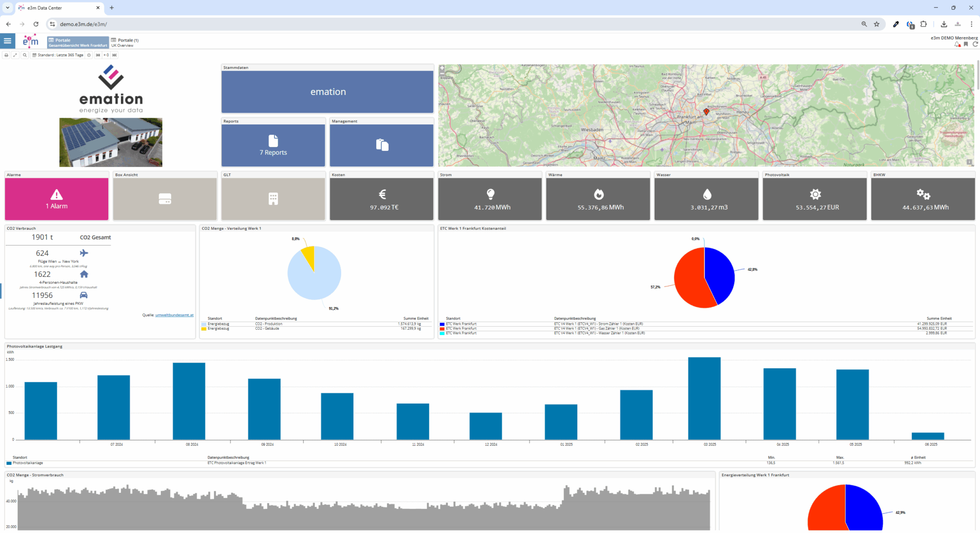Open the Kosten 97.092 T€ tile
The height and width of the screenshot is (533, 980).
382,199
